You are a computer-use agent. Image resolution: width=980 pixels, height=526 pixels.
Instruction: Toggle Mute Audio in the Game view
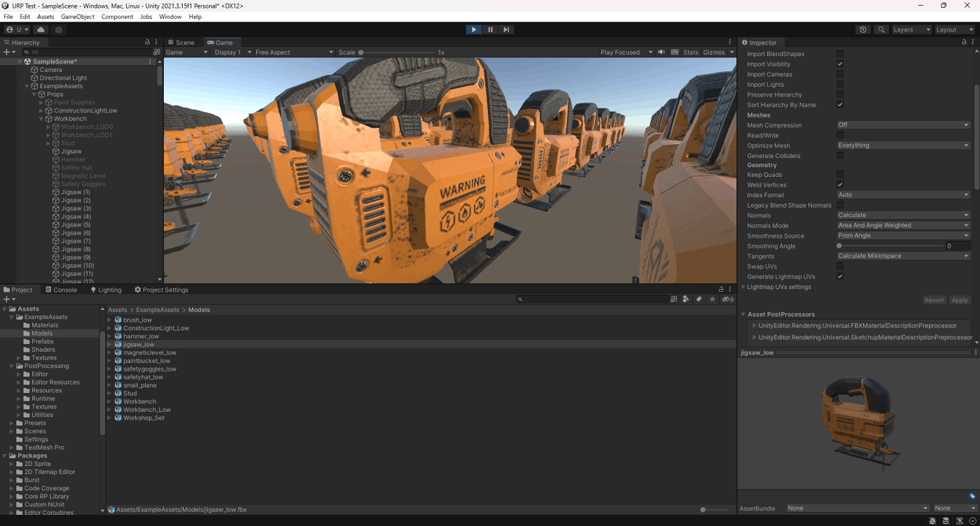click(x=661, y=52)
